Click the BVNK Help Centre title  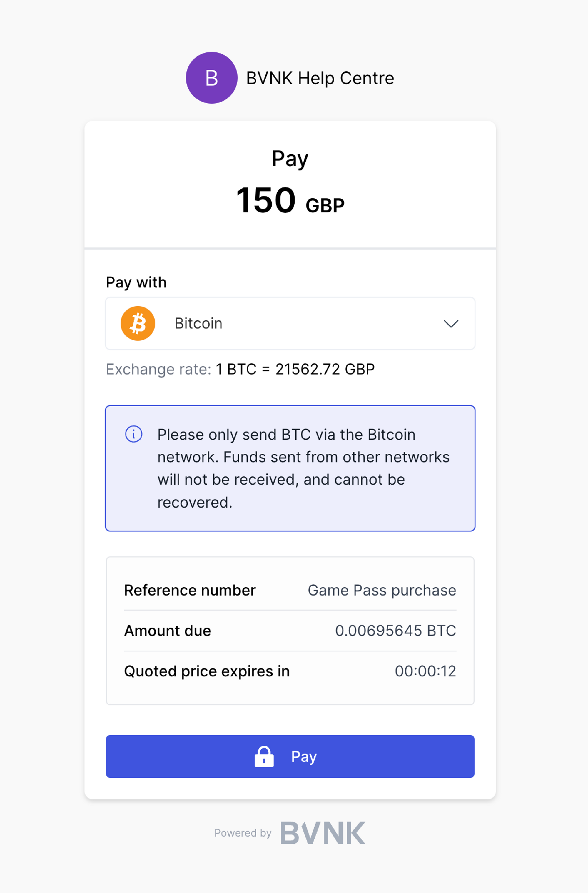(x=320, y=78)
